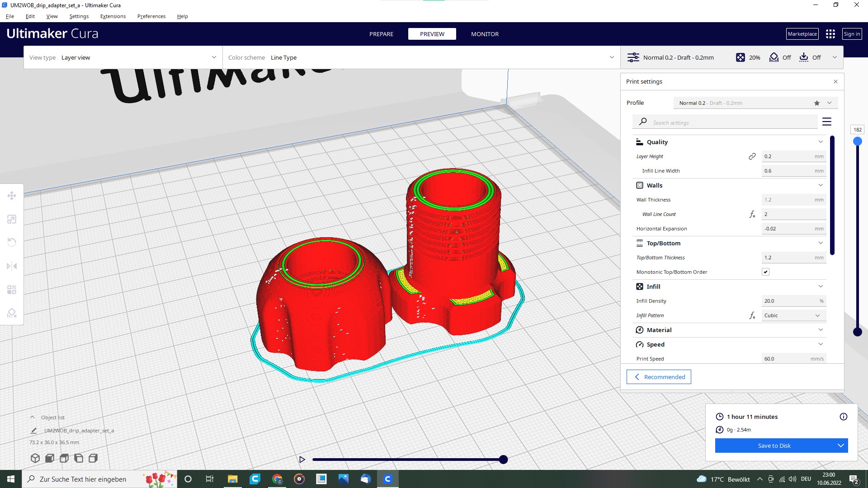
Task: Select the Support Blocker tool
Action: 12,313
